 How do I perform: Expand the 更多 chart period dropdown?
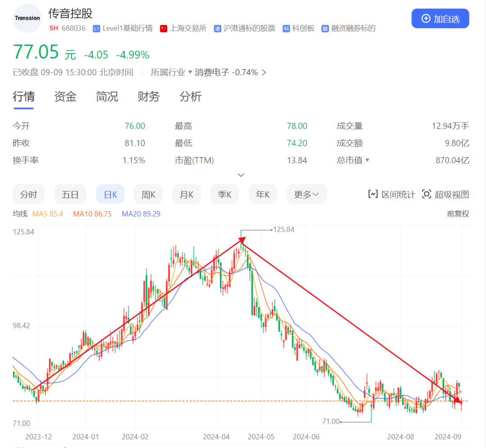click(307, 195)
